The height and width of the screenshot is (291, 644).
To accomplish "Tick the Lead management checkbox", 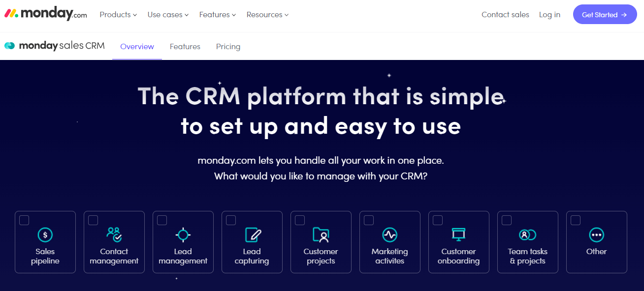I will (162, 220).
